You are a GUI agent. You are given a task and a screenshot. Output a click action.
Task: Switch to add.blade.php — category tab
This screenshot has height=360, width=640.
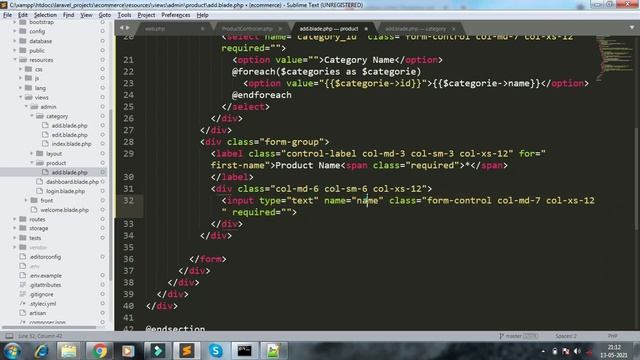[416, 29]
